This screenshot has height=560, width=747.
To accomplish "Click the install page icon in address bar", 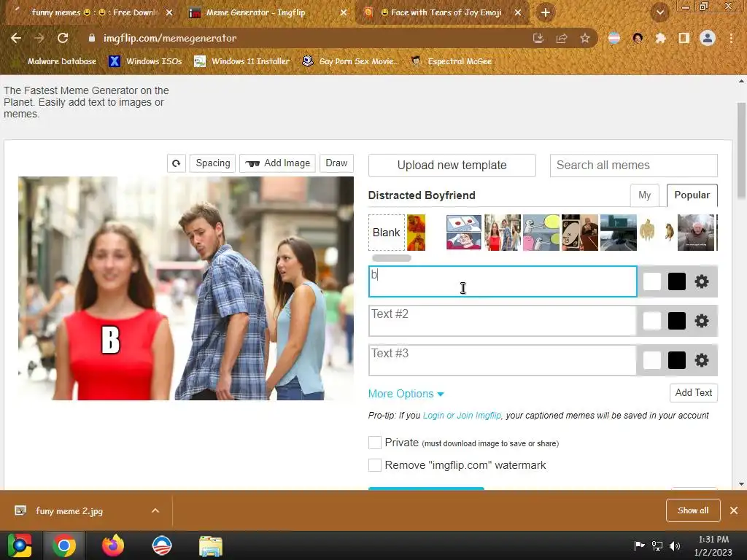I will click(x=538, y=38).
